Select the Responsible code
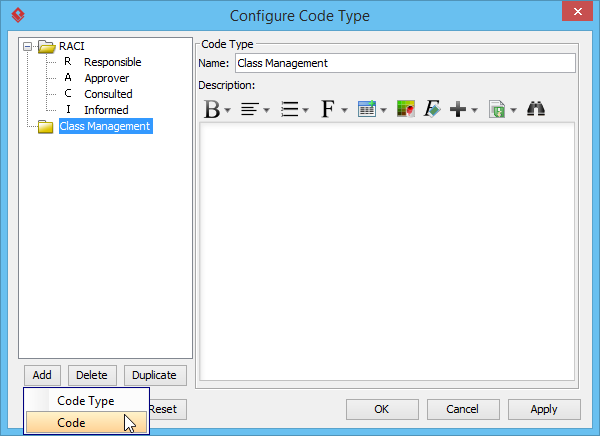The height and width of the screenshot is (436, 600). tap(112, 62)
